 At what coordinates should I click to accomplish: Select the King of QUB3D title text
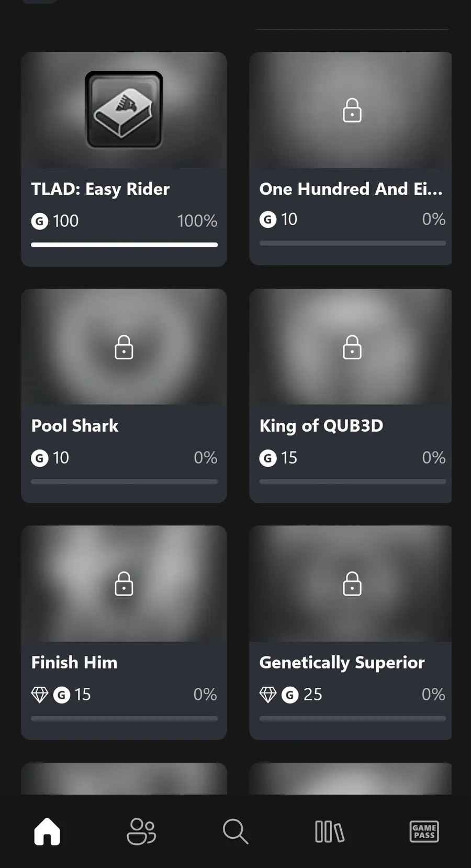point(321,426)
